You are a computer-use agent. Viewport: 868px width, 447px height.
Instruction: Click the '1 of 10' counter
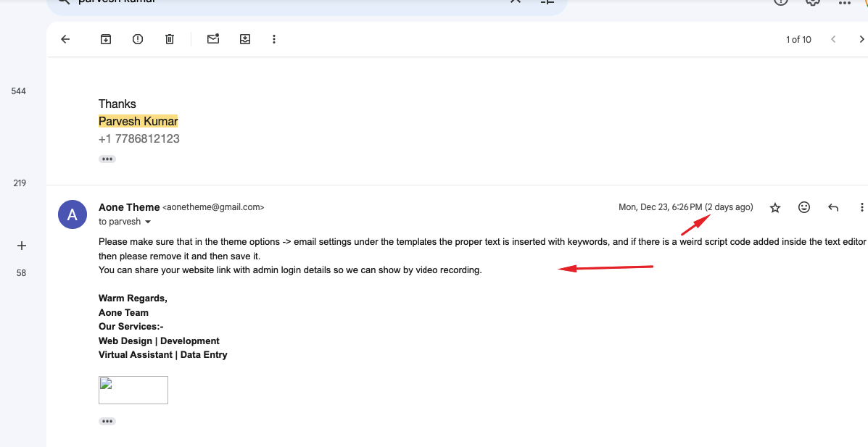[x=798, y=39]
